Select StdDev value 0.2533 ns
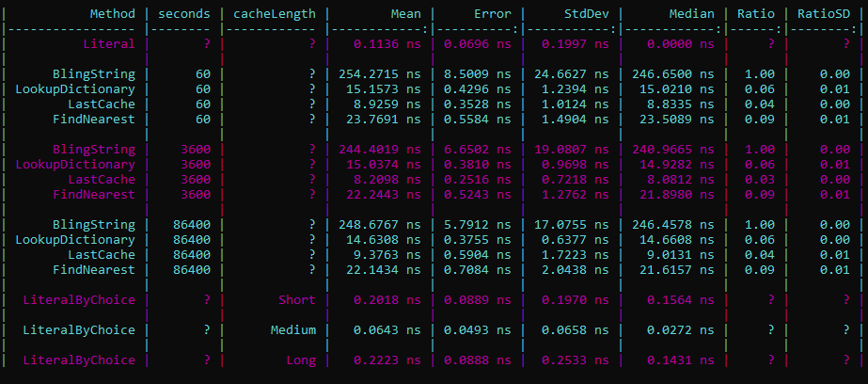This screenshot has width=868, height=384. click(576, 360)
